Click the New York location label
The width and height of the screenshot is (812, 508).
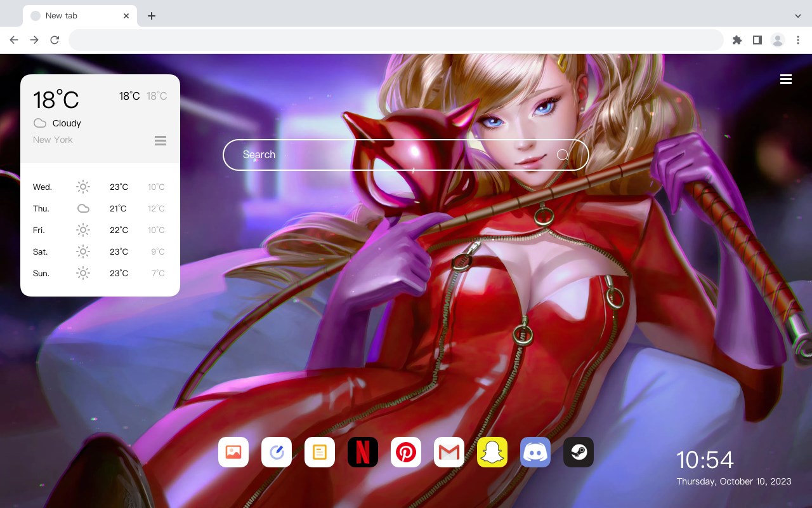click(x=53, y=140)
